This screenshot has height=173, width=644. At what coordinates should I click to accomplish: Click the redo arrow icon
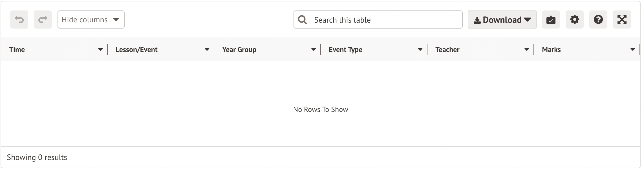pyautogui.click(x=43, y=20)
